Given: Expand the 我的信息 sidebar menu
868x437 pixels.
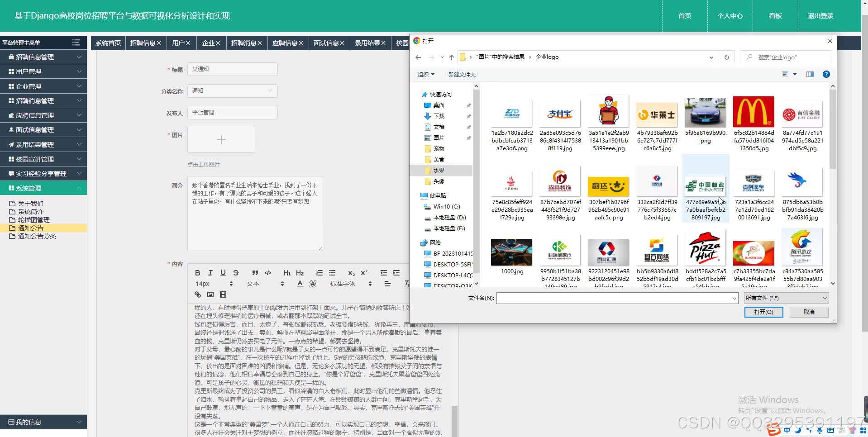Looking at the screenshot, I should pyautogui.click(x=43, y=422).
